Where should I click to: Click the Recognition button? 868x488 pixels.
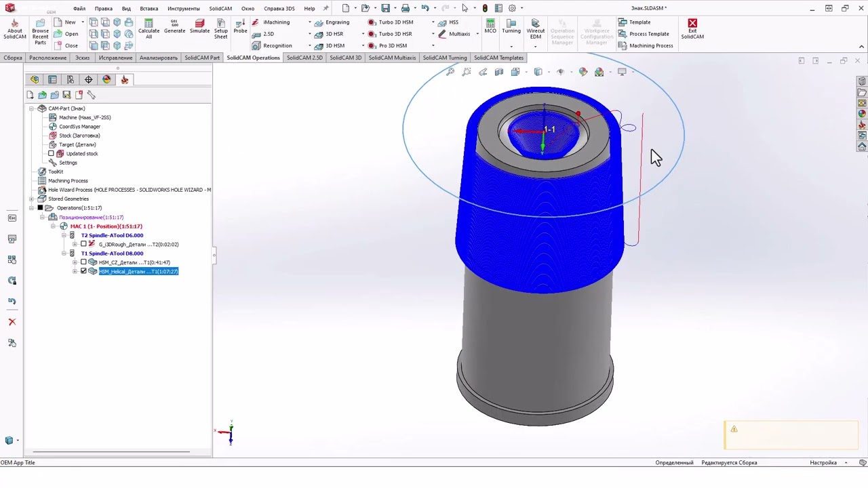[x=272, y=45]
